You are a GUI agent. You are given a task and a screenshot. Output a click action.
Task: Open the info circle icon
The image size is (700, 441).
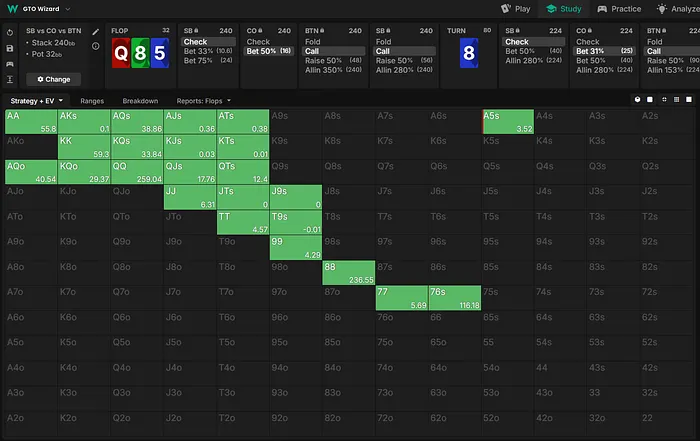click(96, 46)
